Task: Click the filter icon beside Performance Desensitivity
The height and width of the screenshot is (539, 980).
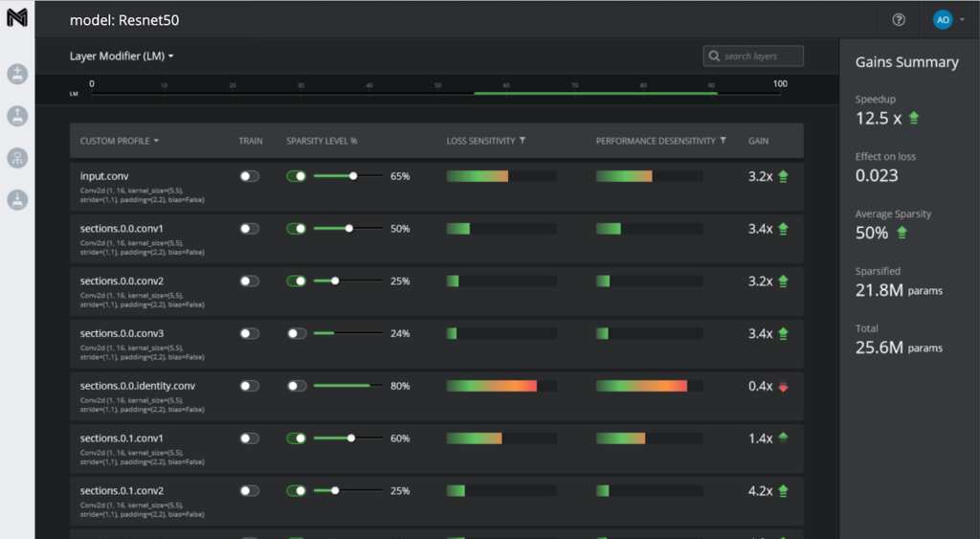Action: (x=724, y=141)
